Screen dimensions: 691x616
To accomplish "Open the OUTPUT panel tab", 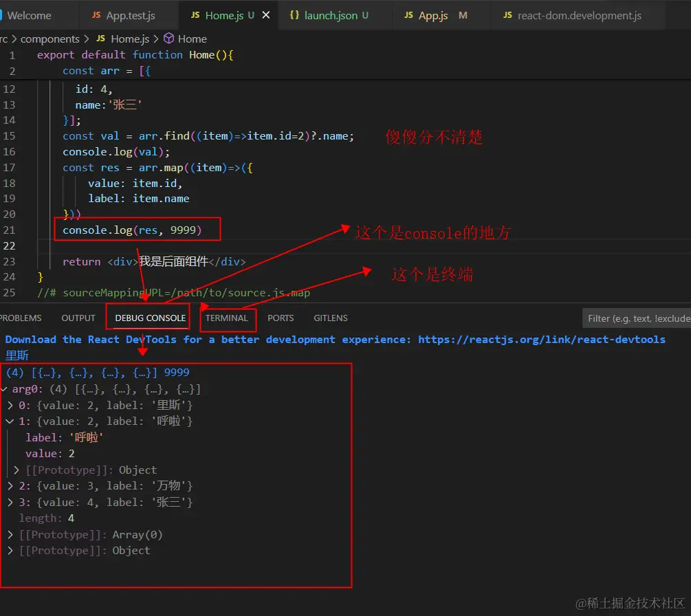I will click(x=78, y=318).
